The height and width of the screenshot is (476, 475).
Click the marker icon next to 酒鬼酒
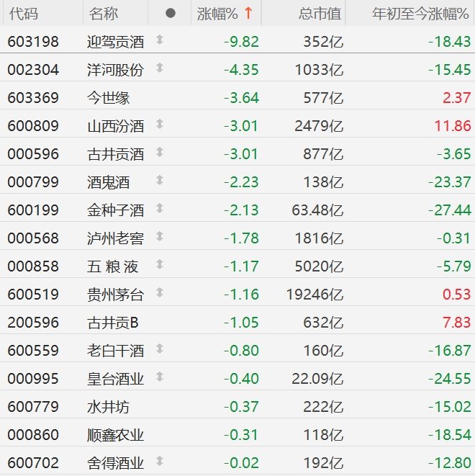(x=160, y=180)
